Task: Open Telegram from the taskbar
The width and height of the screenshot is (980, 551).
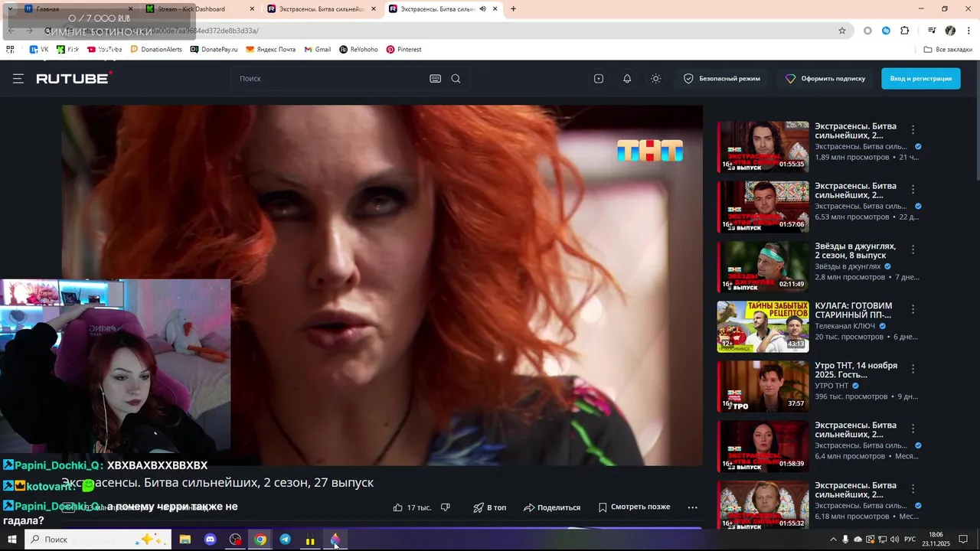Action: [285, 540]
